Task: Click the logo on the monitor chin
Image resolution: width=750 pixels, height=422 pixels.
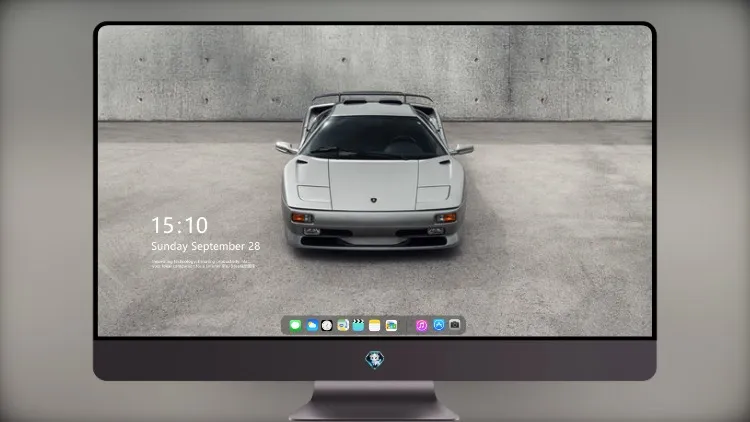Action: click(x=375, y=360)
